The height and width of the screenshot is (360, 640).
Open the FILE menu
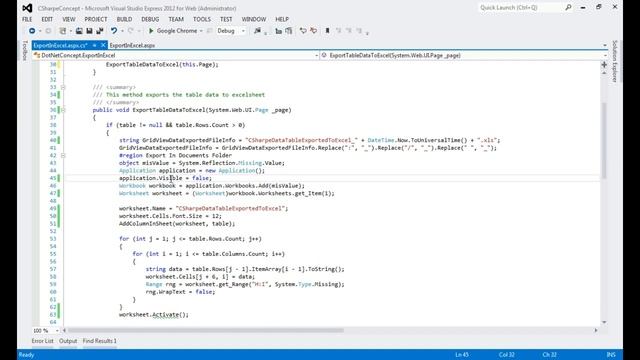(x=27, y=19)
